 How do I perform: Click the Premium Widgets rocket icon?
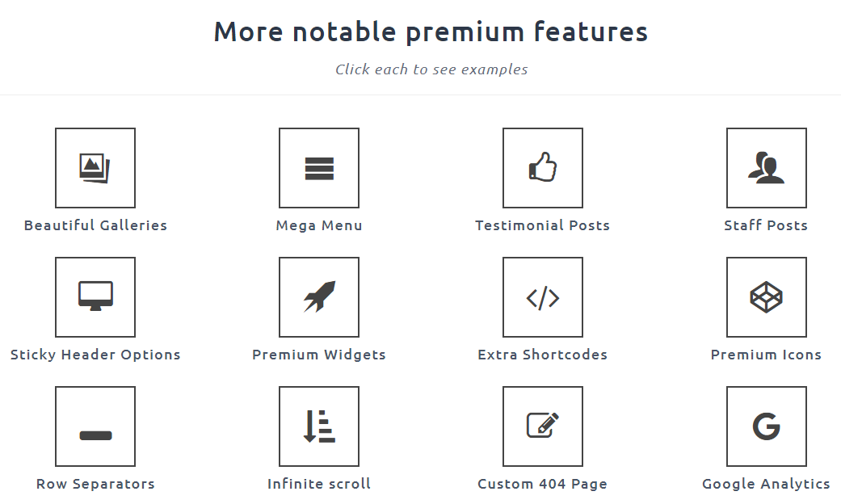point(319,296)
